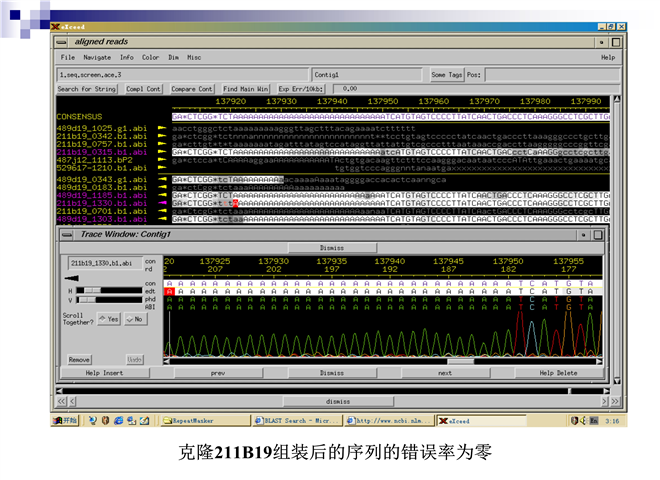This screenshot has height=480, width=660.
Task: Open the Navigate menu
Action: coord(97,57)
